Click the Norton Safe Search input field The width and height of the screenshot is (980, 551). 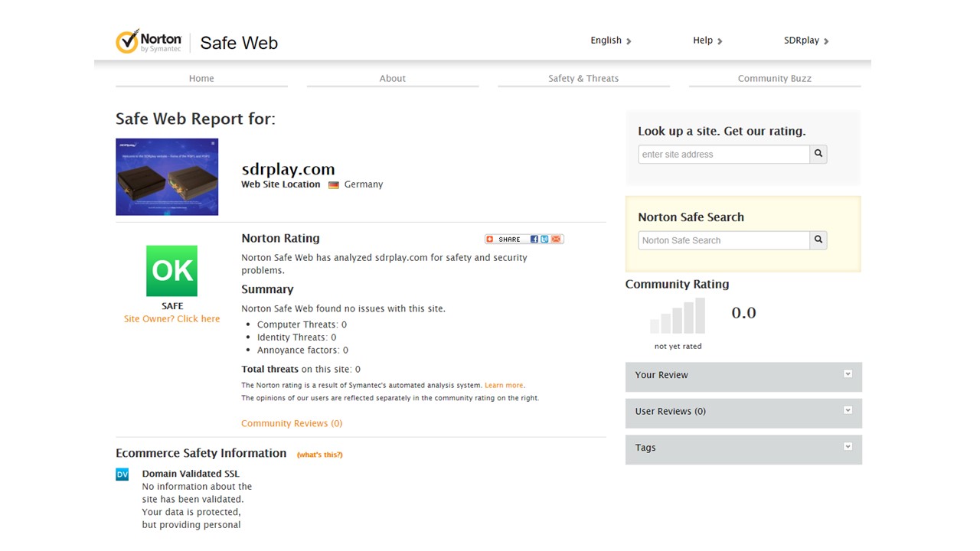(724, 240)
